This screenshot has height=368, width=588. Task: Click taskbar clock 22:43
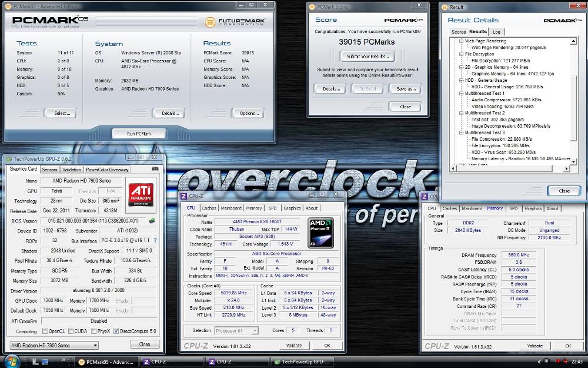click(577, 362)
